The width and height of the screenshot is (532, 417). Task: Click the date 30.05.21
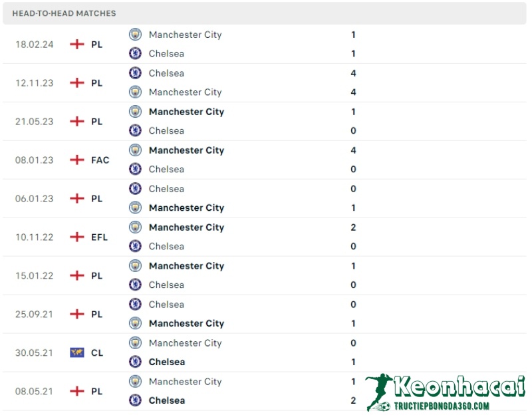click(x=34, y=352)
